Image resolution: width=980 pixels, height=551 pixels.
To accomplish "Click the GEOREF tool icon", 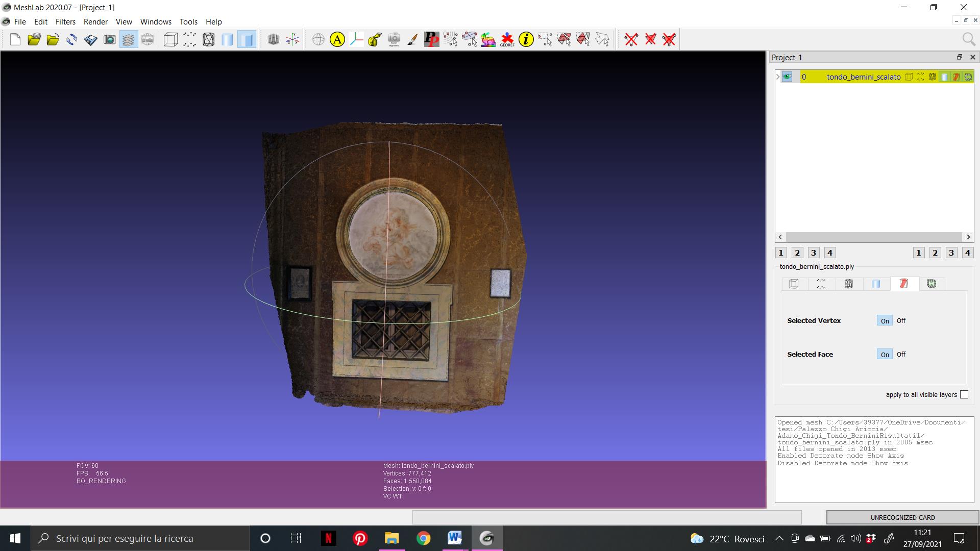I will tap(507, 39).
